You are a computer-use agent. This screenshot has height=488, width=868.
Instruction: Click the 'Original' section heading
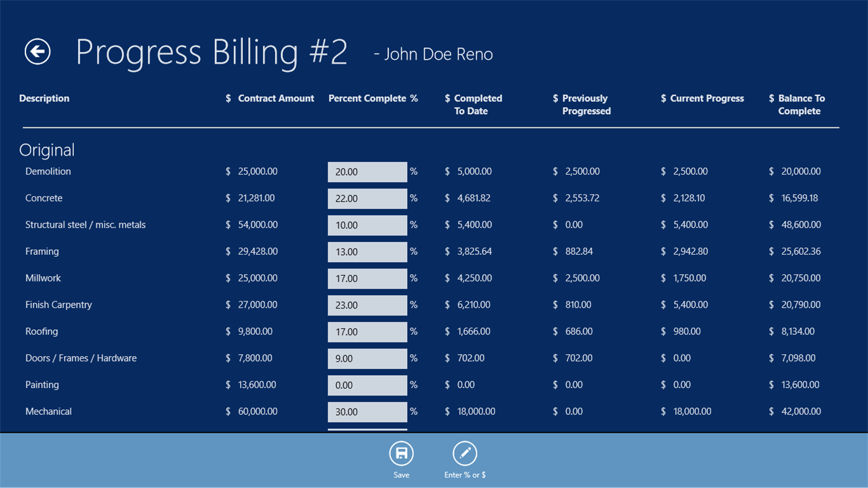46,149
